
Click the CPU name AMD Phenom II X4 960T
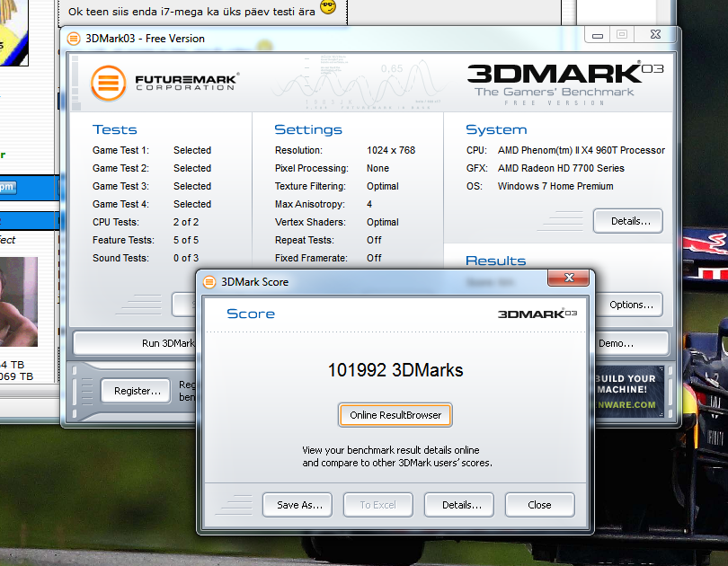point(582,150)
